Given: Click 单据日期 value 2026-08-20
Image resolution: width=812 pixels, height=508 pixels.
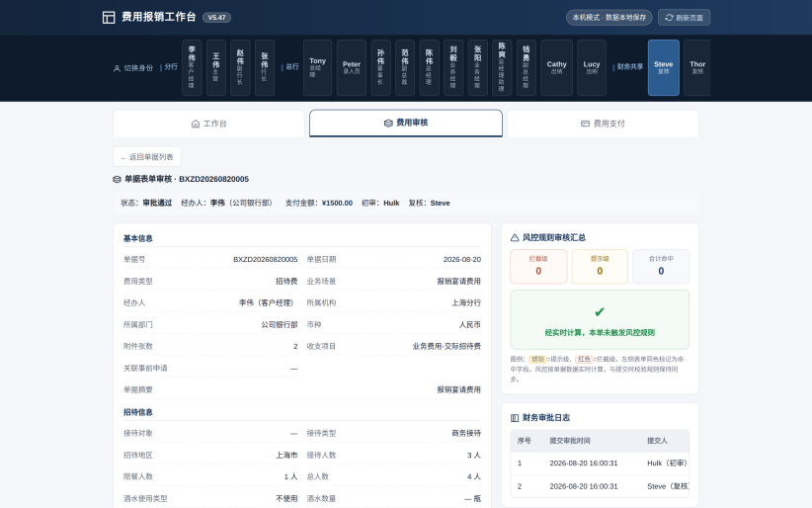Looking at the screenshot, I should [x=462, y=259].
